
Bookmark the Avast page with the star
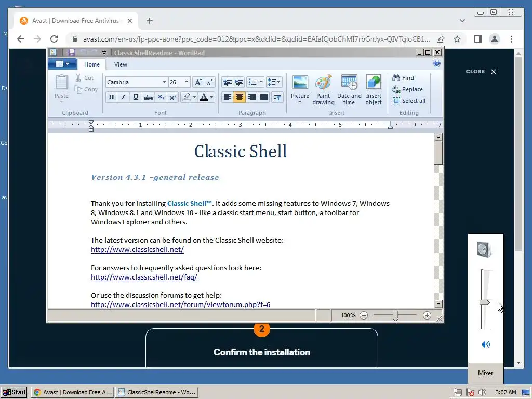pos(457,39)
